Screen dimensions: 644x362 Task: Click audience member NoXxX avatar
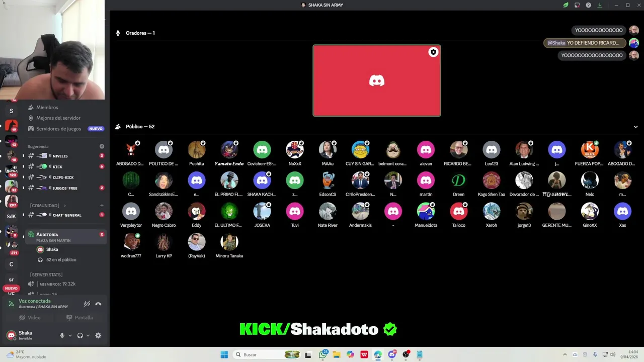(295, 149)
